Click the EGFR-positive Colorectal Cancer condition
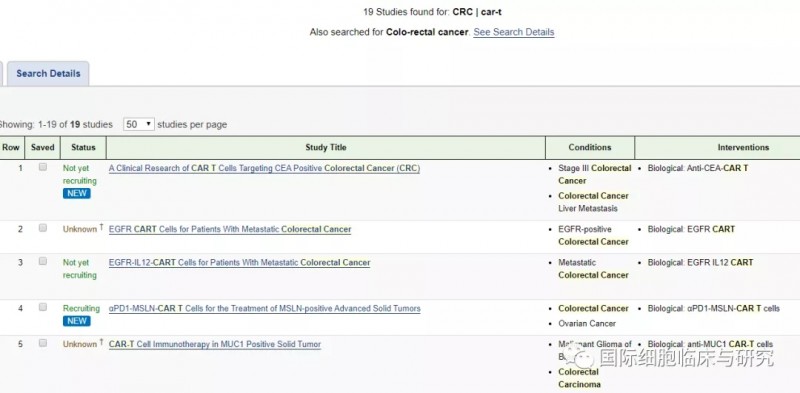The width and height of the screenshot is (800, 393). [593, 236]
